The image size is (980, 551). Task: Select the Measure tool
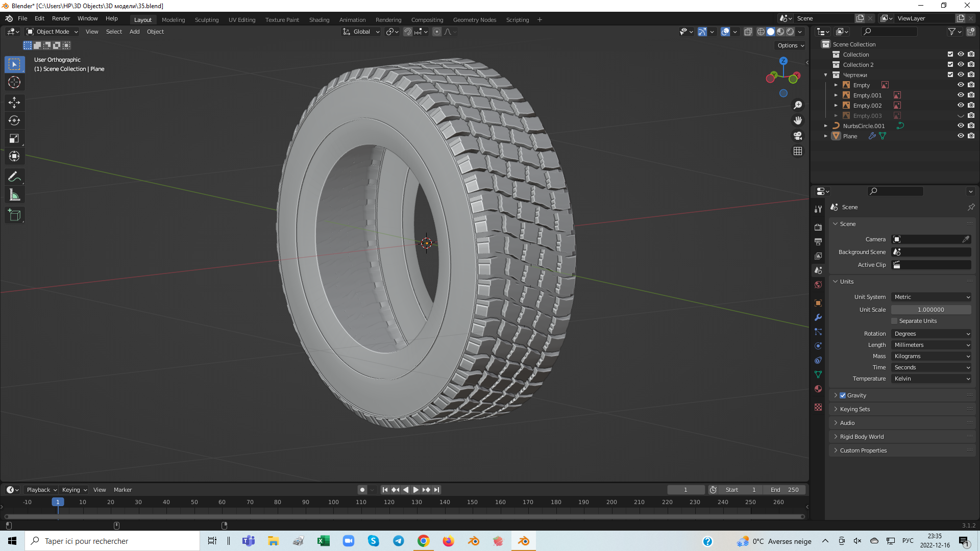pos(14,195)
